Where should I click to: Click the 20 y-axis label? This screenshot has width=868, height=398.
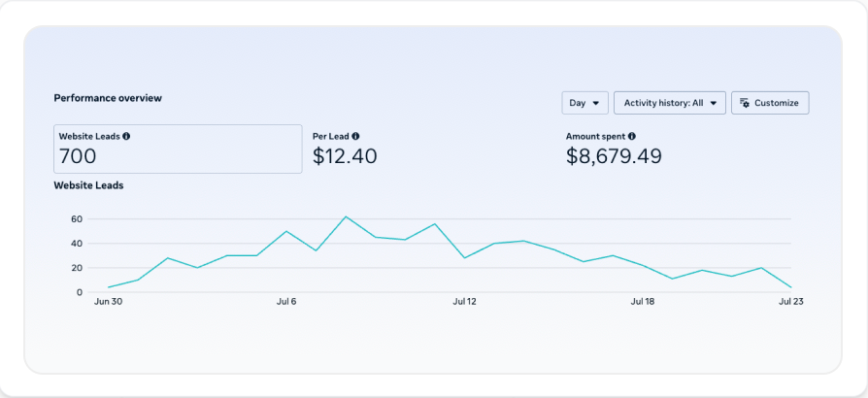pyautogui.click(x=77, y=268)
